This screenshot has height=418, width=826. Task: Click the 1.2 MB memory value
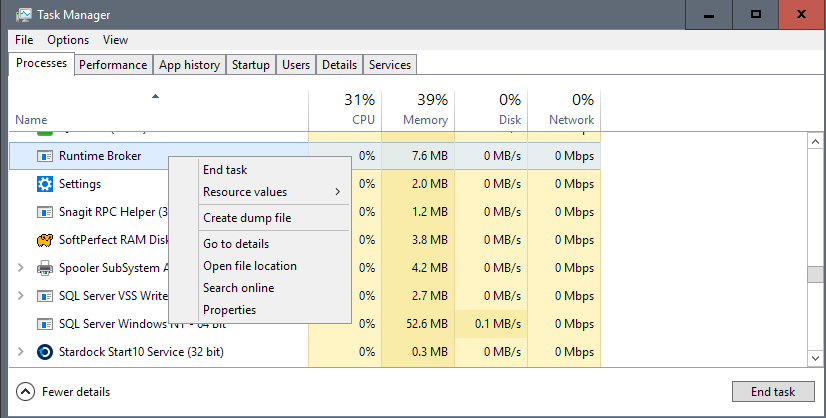point(430,212)
